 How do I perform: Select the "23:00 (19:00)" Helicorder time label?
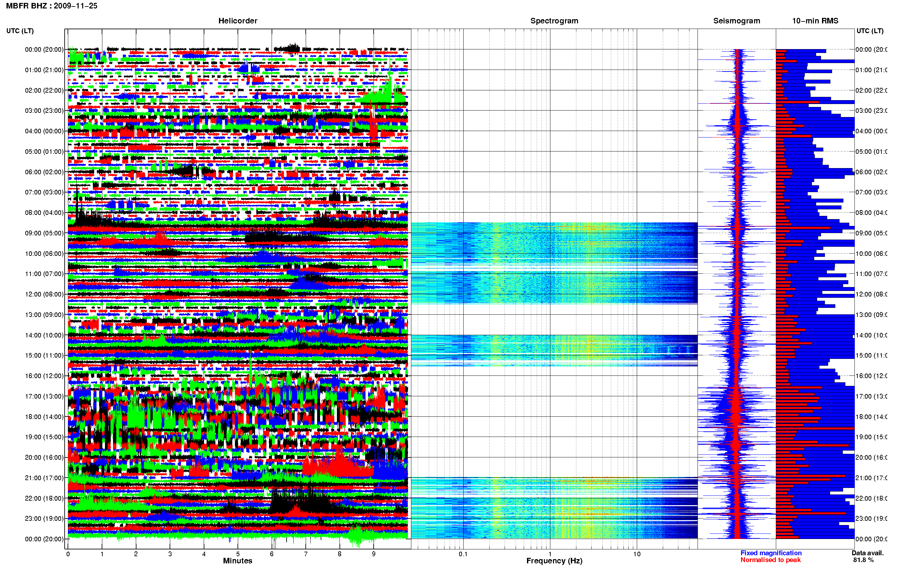[44, 519]
